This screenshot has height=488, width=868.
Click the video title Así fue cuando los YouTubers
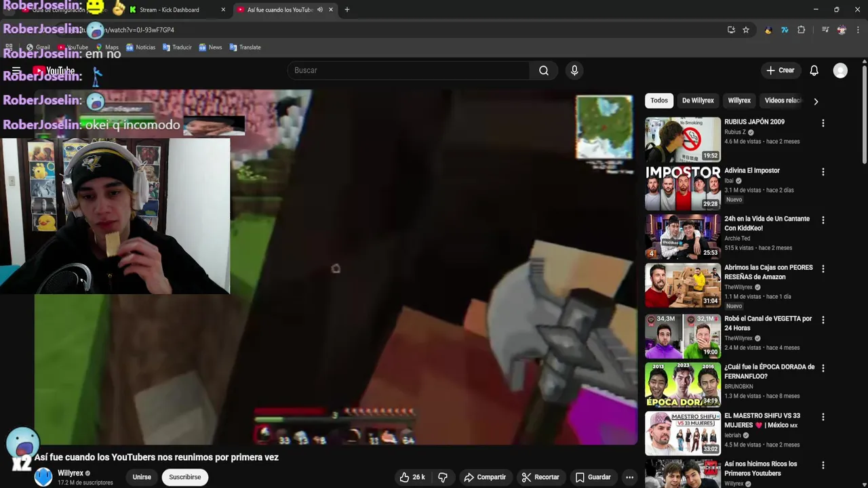[157, 457]
